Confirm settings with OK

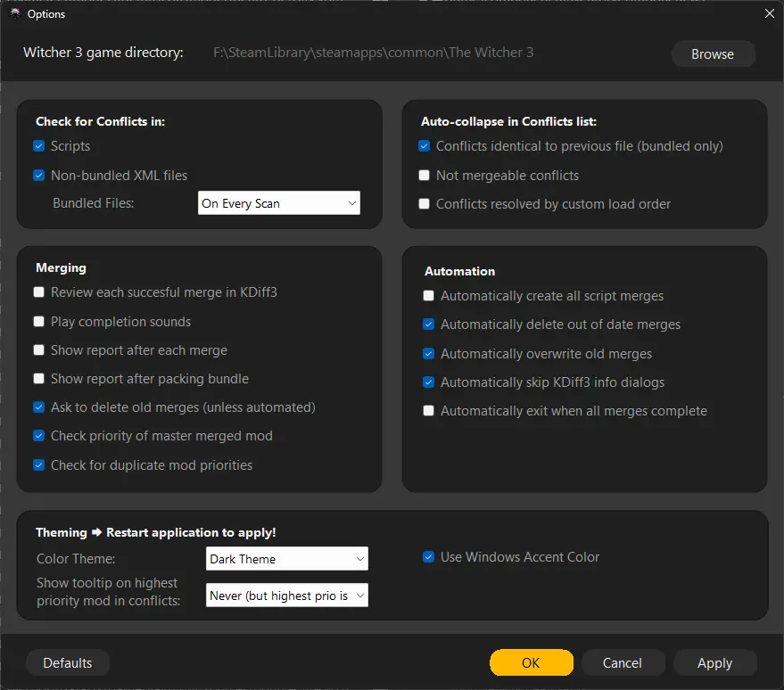pyautogui.click(x=532, y=662)
